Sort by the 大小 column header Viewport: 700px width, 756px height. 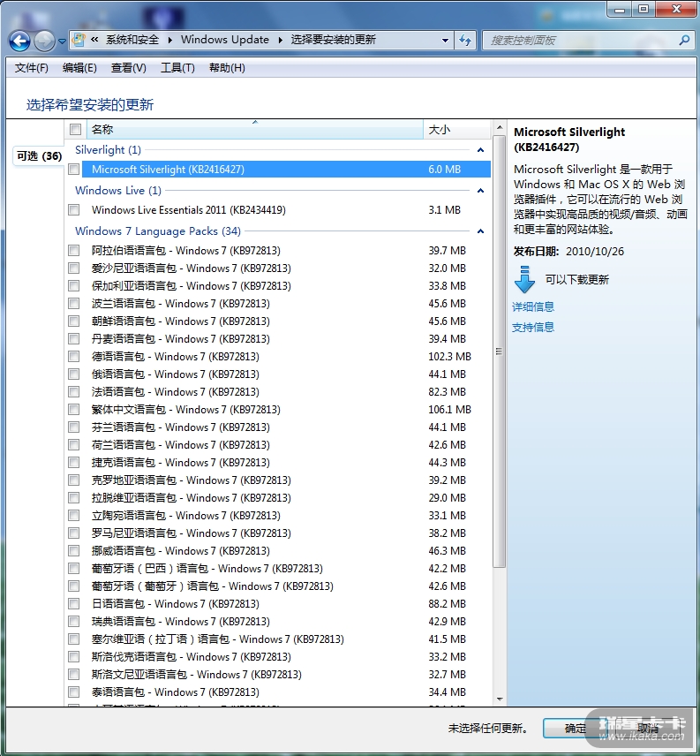[456, 129]
